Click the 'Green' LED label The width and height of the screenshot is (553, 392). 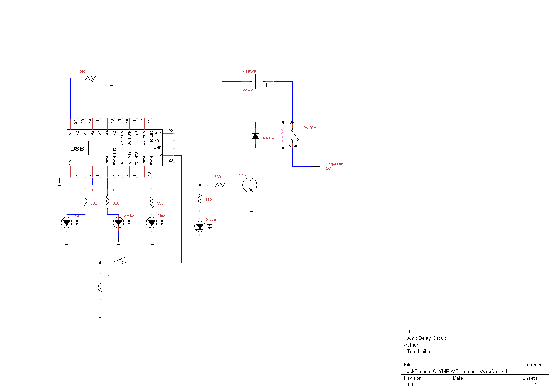click(211, 220)
